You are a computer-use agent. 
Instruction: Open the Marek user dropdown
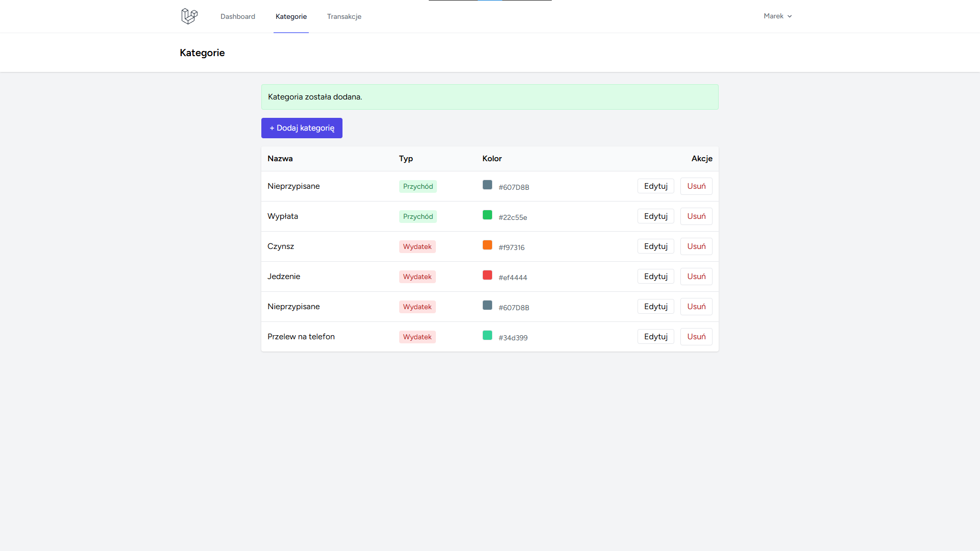click(x=777, y=16)
